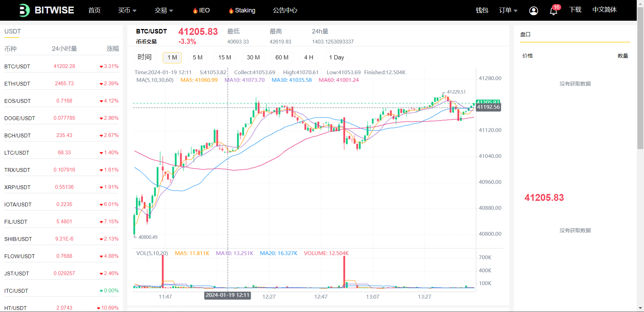Click the 2024-01-19 12:11 crosshair time label
Image resolution: width=644 pixels, height=312 pixels.
228,295
